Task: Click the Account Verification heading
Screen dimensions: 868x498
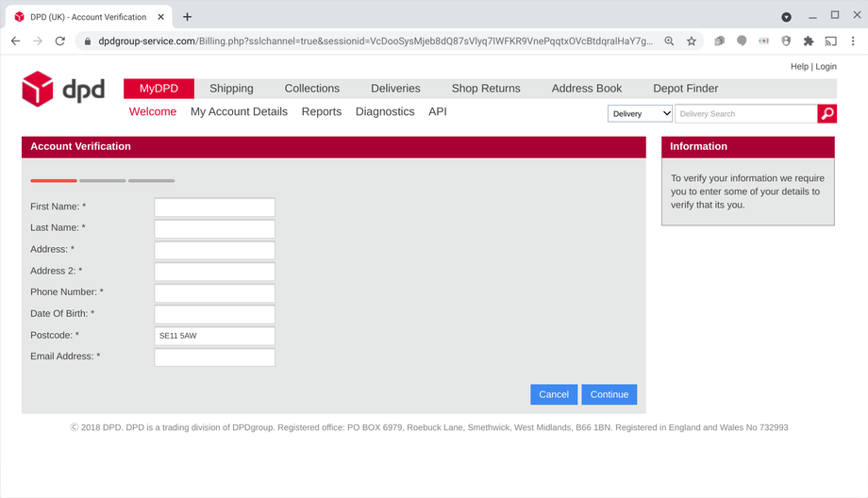Action: pos(81,146)
